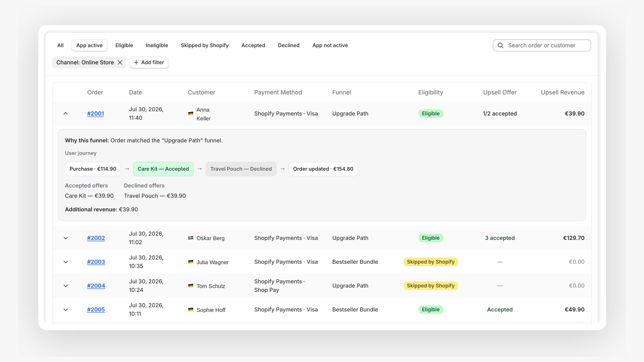
Task: Click the Eligible badge for order #2001
Action: click(431, 114)
